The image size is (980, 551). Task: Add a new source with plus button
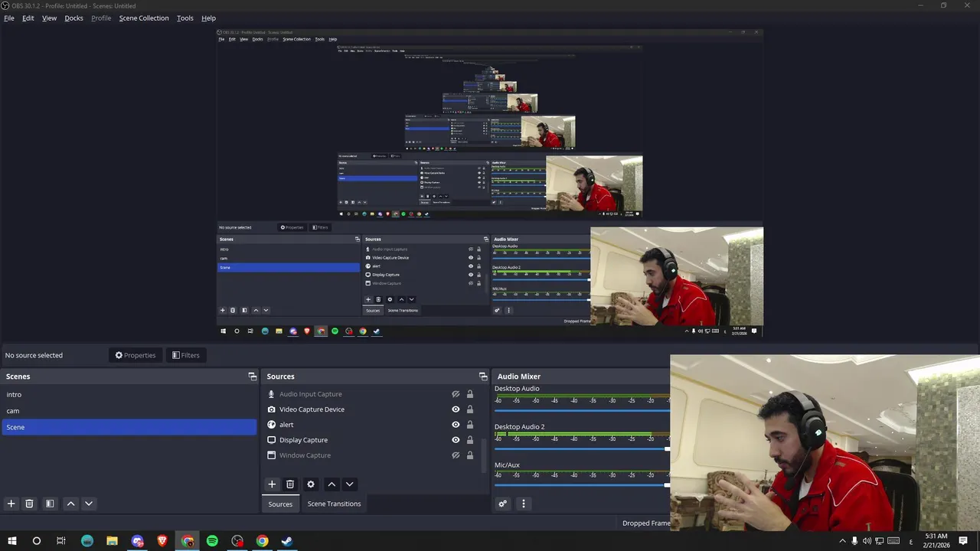coord(272,484)
